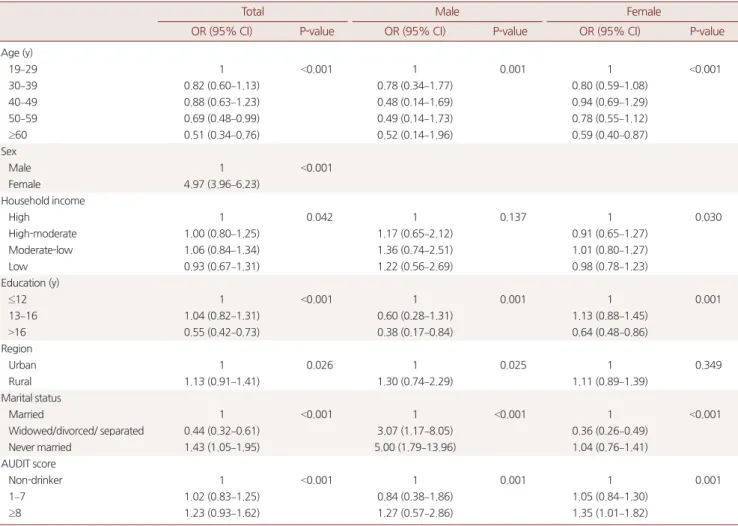Select value '1.22 (0.56–2.69)'

pos(415,267)
